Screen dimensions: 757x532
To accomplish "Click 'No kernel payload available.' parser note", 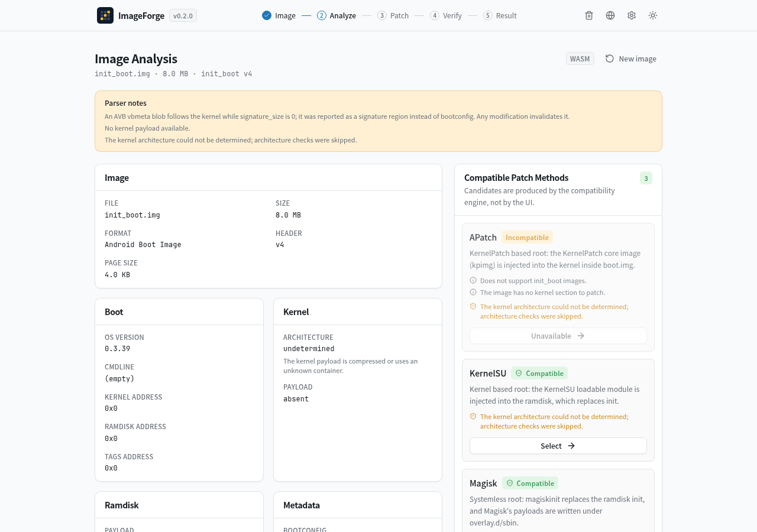I will click(x=147, y=128).
